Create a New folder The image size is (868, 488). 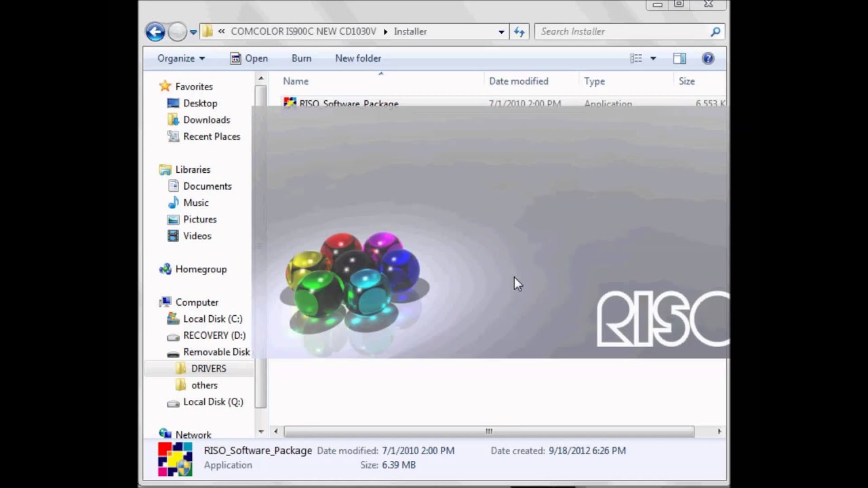tap(358, 58)
